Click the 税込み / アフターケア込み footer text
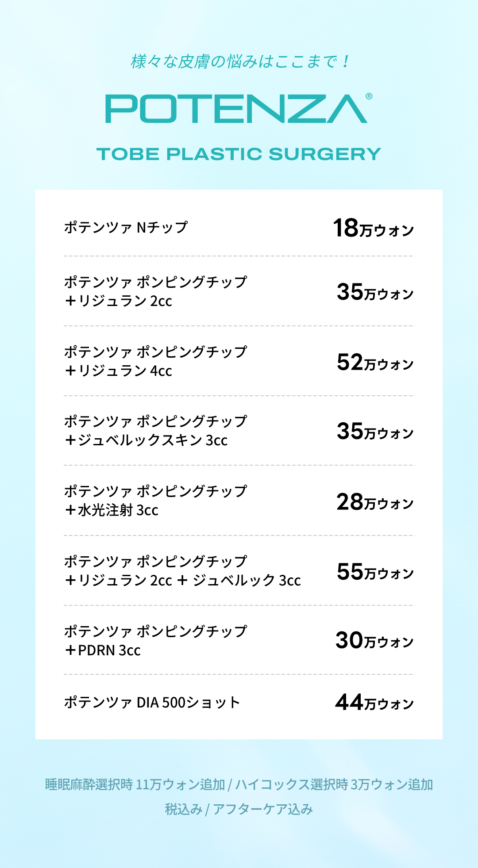 239,809
